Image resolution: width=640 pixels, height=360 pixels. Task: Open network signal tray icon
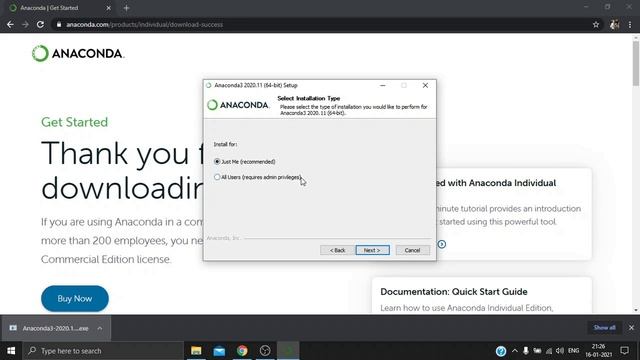click(549, 351)
